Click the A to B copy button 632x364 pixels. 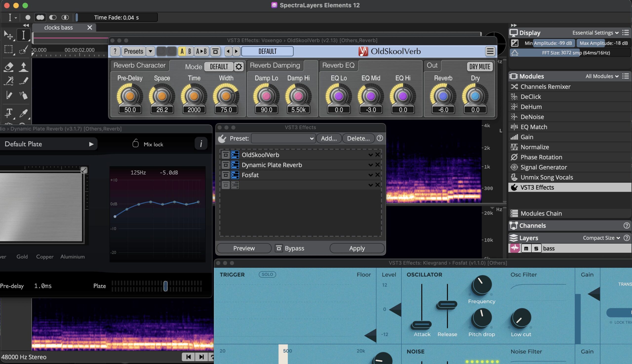click(x=201, y=51)
